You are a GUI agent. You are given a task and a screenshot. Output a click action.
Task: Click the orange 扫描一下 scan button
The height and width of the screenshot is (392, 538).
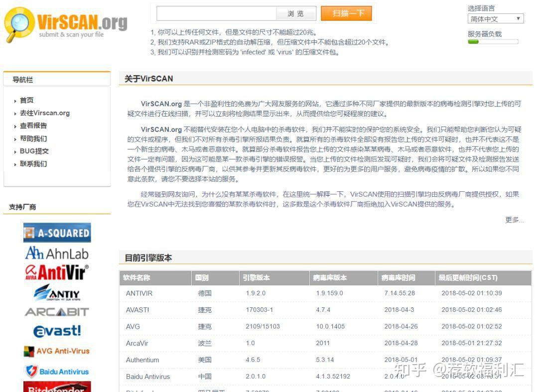[x=346, y=13]
